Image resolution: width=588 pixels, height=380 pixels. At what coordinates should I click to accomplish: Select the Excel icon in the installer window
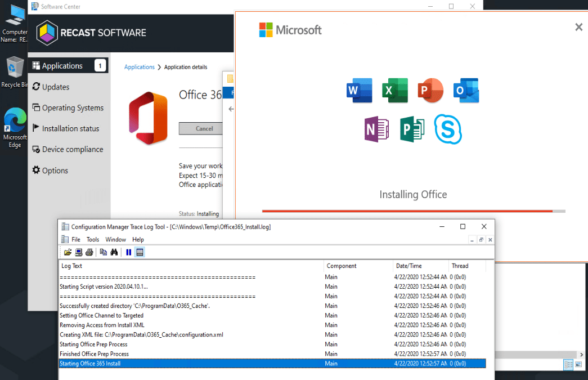pos(395,90)
